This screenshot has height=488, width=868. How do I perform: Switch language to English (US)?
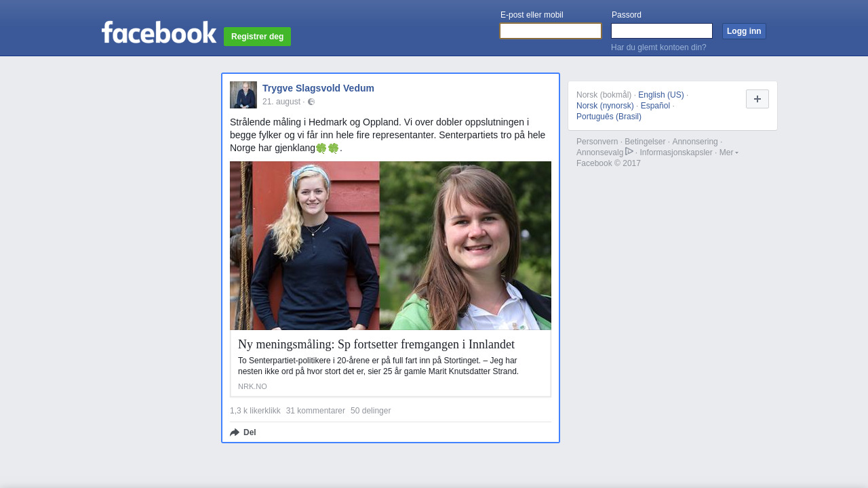coord(661,95)
